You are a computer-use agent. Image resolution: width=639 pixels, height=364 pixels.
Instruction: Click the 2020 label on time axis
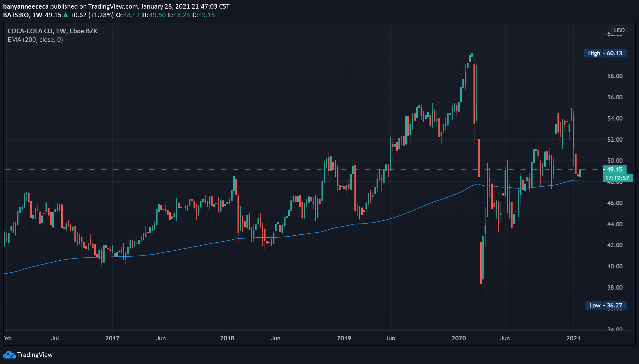459,338
